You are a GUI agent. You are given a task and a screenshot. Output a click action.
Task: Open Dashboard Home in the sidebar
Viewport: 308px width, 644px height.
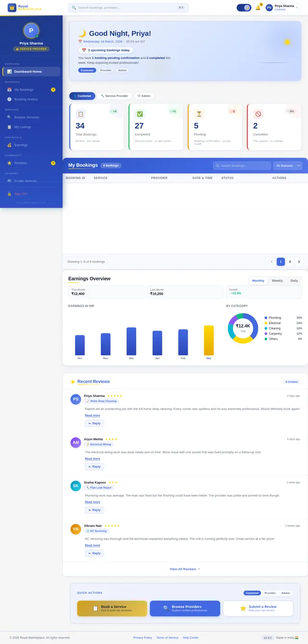click(31, 72)
